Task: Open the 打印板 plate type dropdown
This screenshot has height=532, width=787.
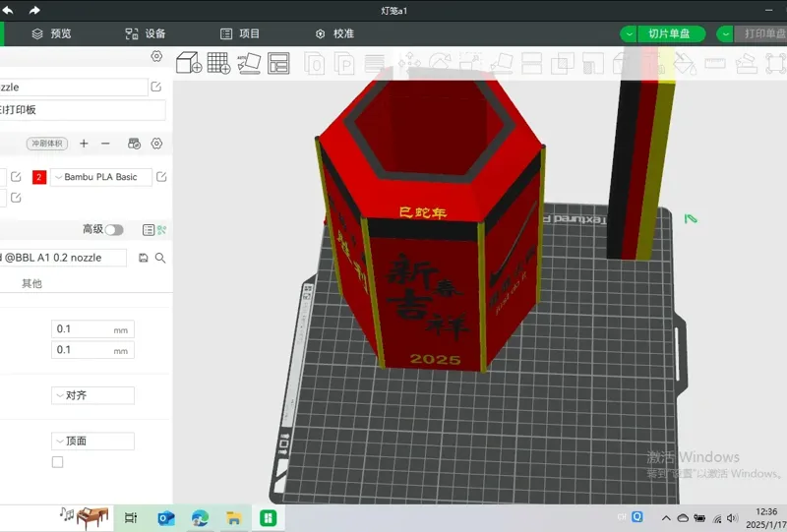Action: (83, 110)
